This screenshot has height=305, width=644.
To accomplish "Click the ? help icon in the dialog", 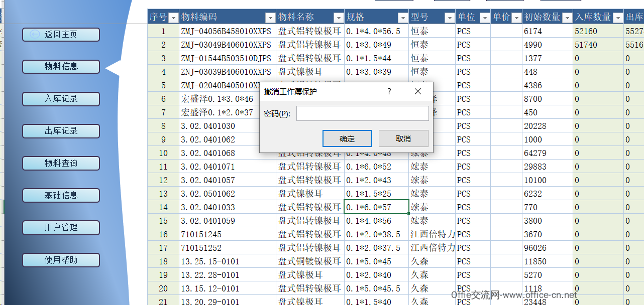I will [x=389, y=91].
